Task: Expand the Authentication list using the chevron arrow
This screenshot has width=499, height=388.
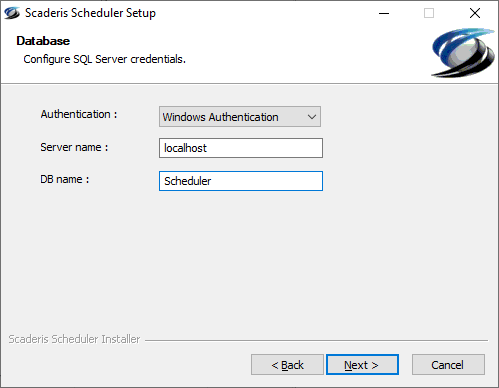Action: 312,117
